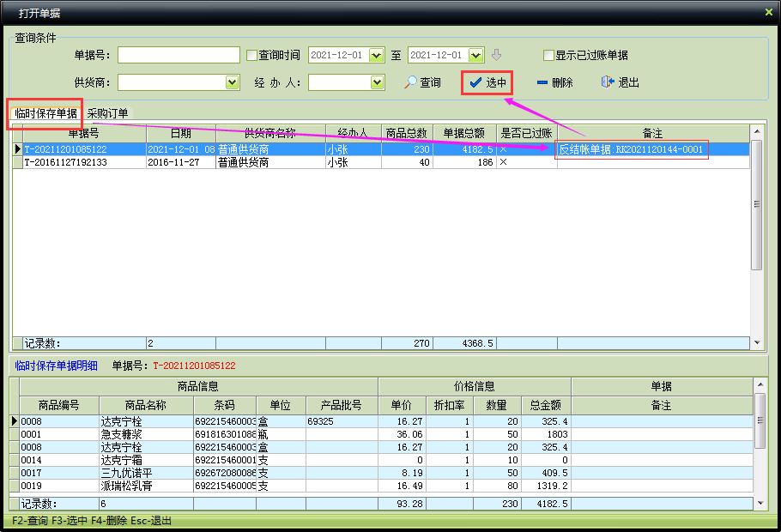Expand the 供货商 combo box
Image resolution: width=781 pixels, height=532 pixels.
pyautogui.click(x=232, y=82)
